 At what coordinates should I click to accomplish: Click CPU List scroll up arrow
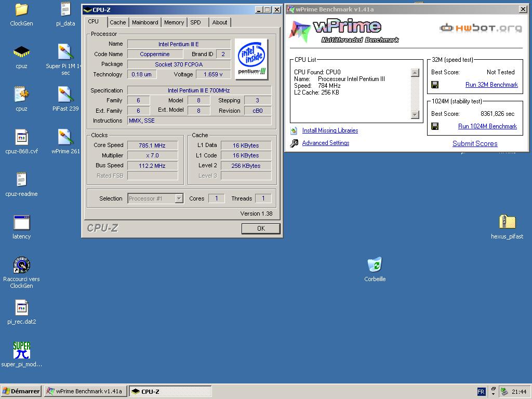pos(415,73)
